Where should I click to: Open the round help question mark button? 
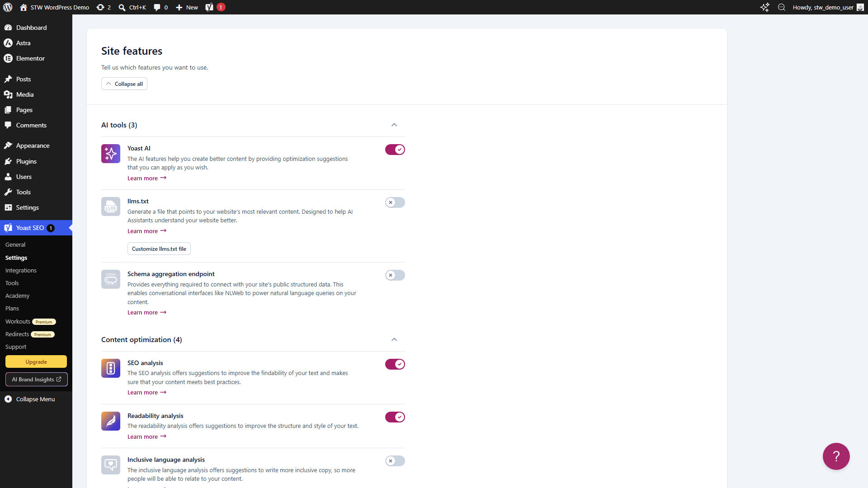pos(836,456)
